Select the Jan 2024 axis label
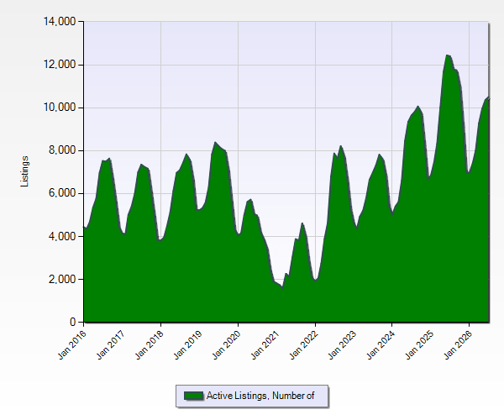The height and width of the screenshot is (420, 504). point(381,344)
